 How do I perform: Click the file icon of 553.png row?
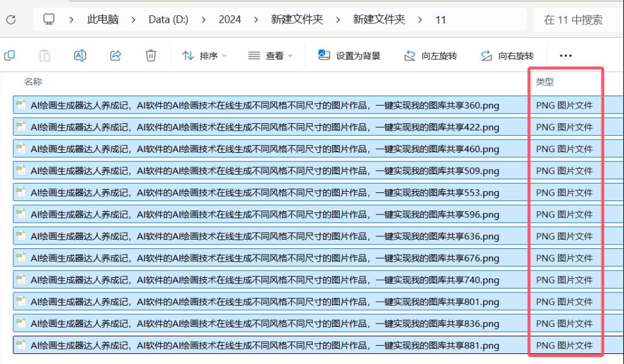21,192
